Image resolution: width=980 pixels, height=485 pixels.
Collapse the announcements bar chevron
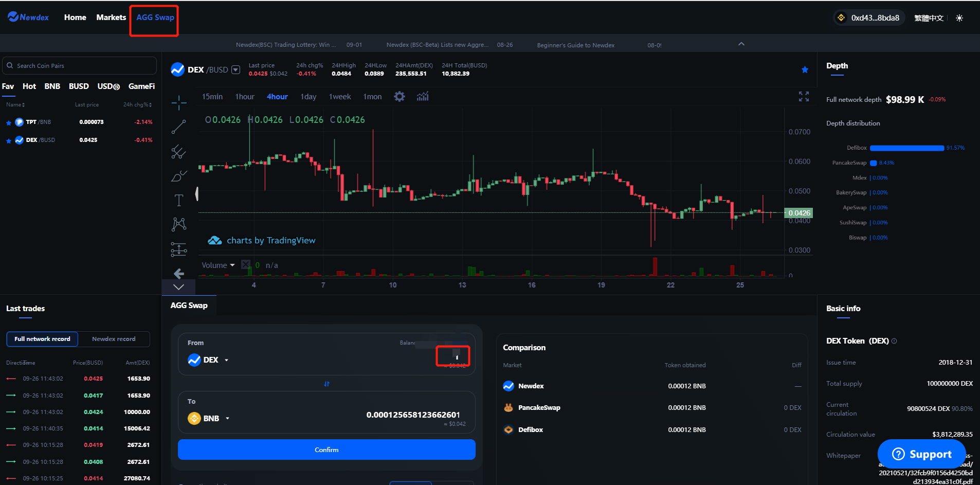coord(741,44)
